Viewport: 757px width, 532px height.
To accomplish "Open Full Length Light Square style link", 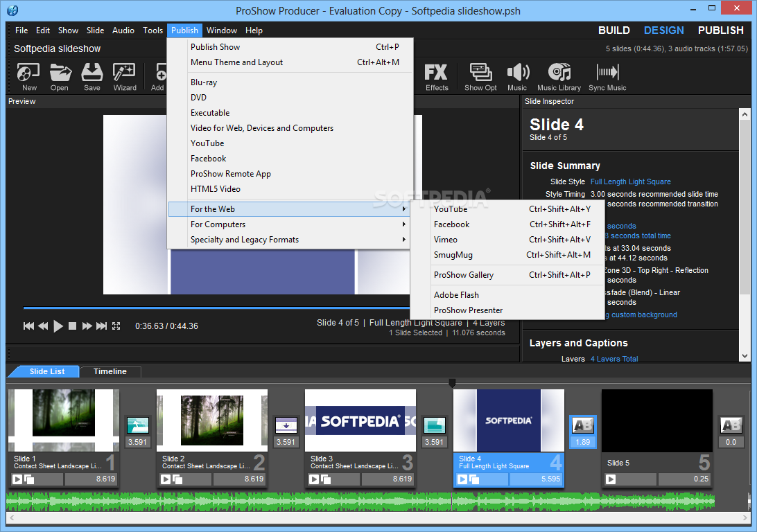I will click(x=631, y=181).
